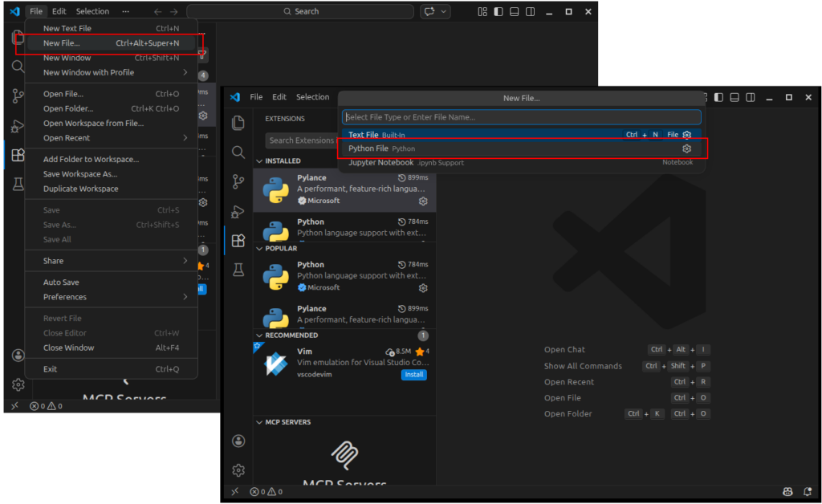Collapse the POPULAR extensions section
This screenshot has width=822, height=504.
258,249
